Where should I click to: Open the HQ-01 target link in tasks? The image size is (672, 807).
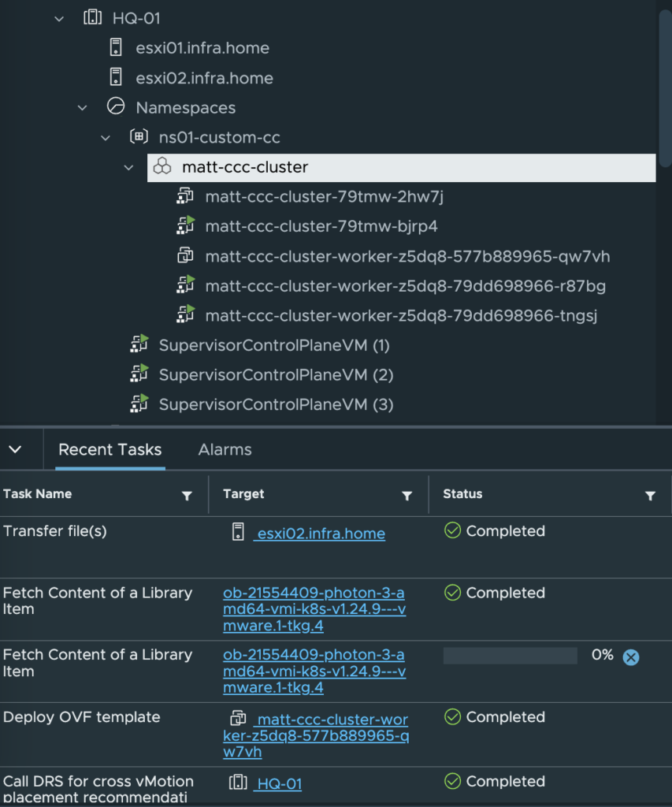tap(278, 784)
